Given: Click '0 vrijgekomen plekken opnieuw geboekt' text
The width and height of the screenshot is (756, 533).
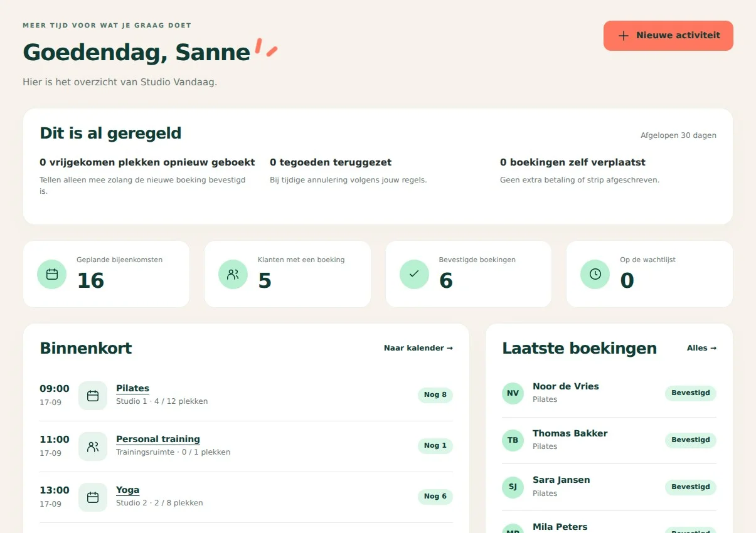Looking at the screenshot, I should coord(147,162).
